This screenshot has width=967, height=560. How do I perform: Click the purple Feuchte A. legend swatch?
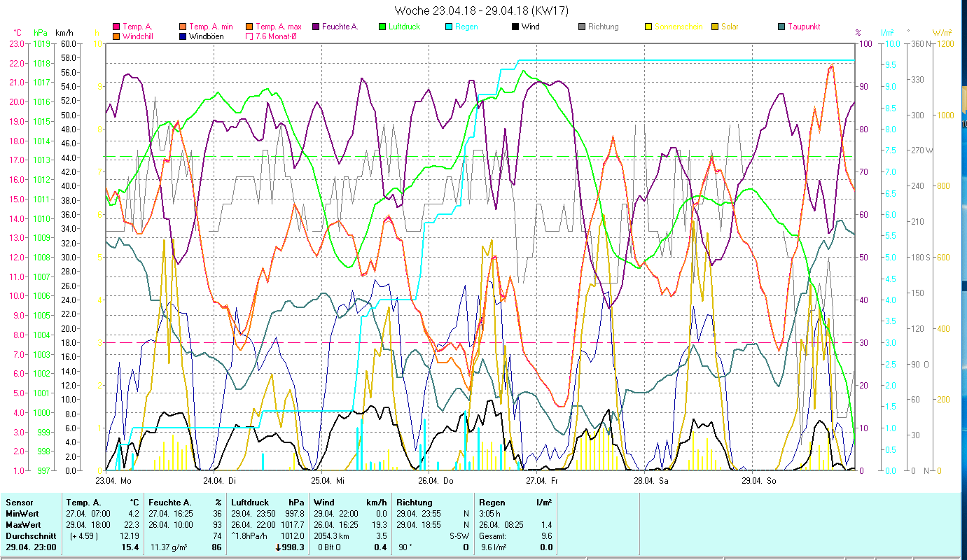coord(316,27)
